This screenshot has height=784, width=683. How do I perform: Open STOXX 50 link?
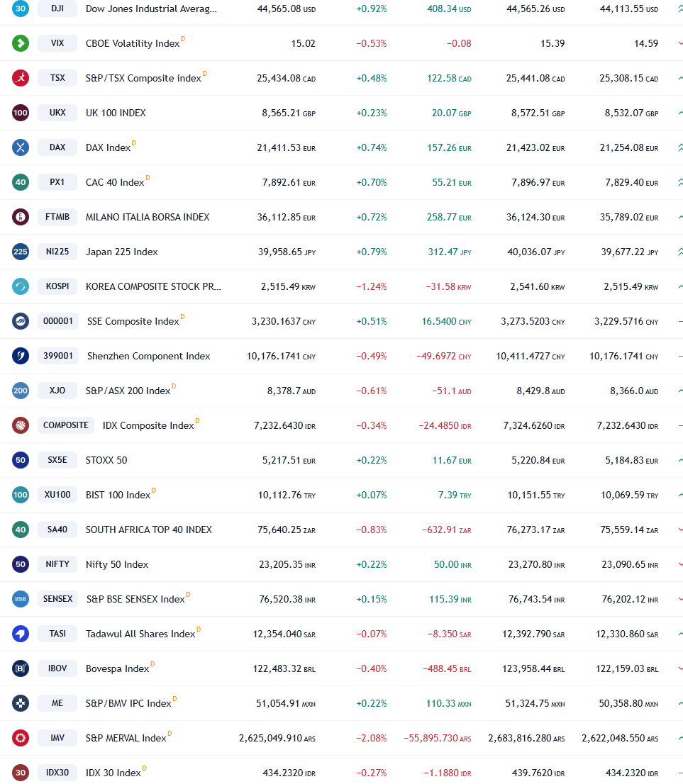click(106, 460)
